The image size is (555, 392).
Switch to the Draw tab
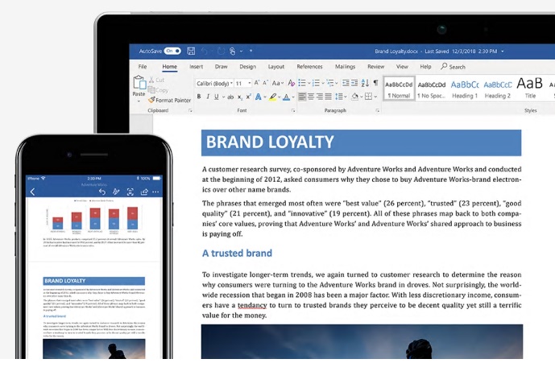tap(222, 67)
